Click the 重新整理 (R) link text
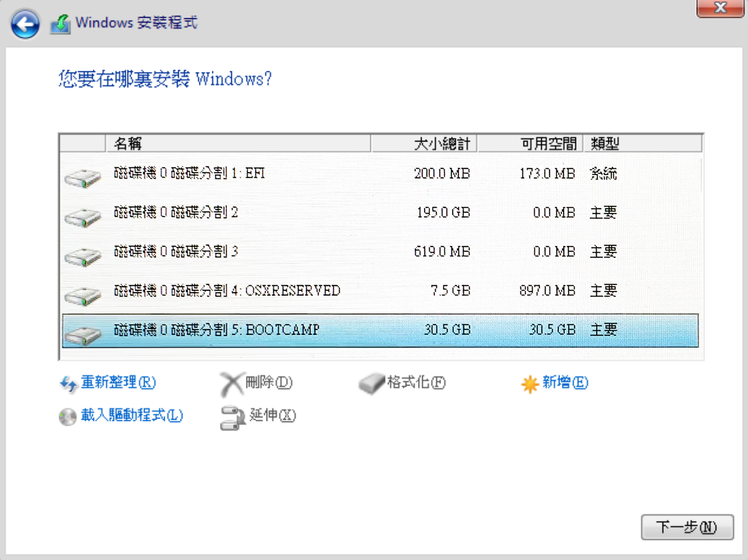748x560 pixels. click(x=118, y=383)
